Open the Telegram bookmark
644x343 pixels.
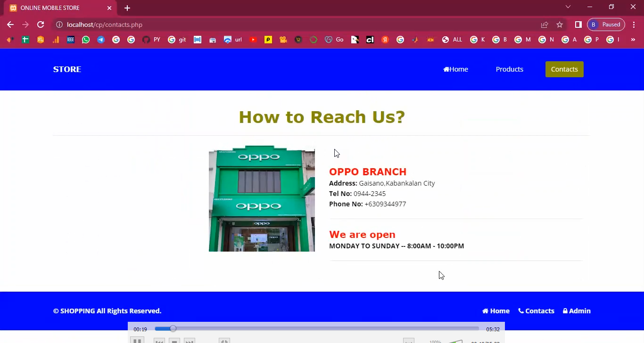click(101, 40)
